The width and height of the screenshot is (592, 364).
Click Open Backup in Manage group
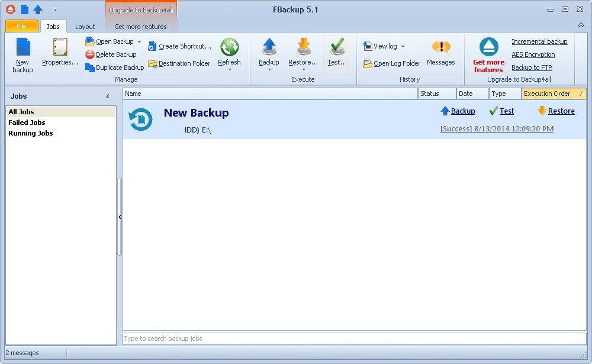tap(110, 41)
